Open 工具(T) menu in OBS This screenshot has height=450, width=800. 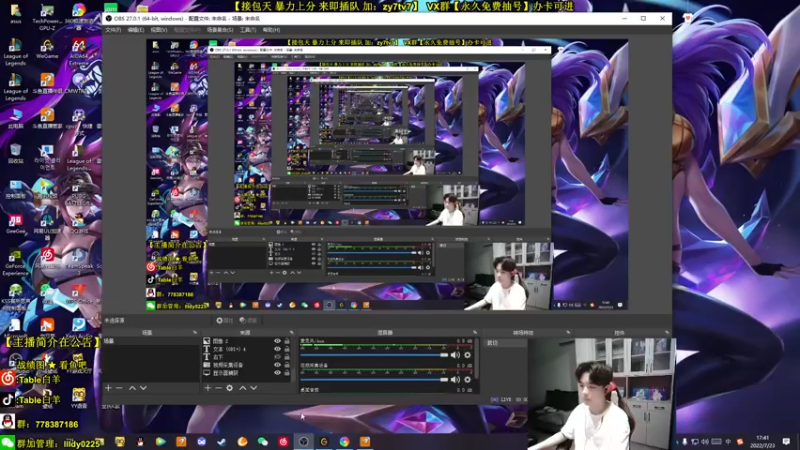click(248, 30)
